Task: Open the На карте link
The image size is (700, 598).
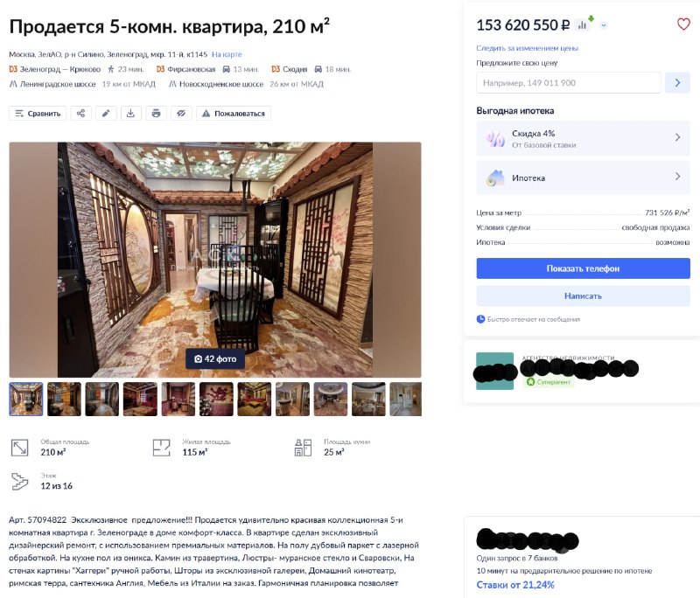Action: tap(227, 54)
